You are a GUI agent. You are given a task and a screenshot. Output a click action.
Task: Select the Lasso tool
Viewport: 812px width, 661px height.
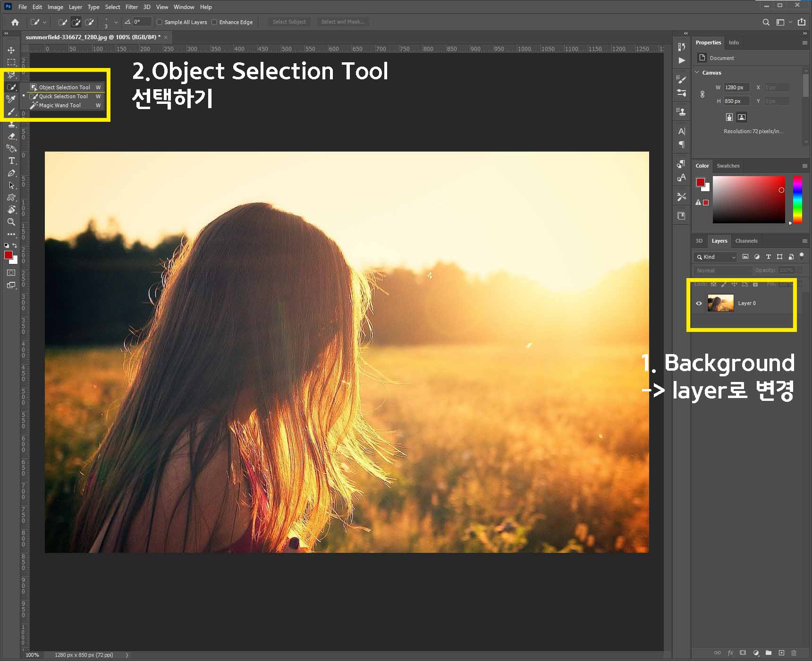coord(11,75)
